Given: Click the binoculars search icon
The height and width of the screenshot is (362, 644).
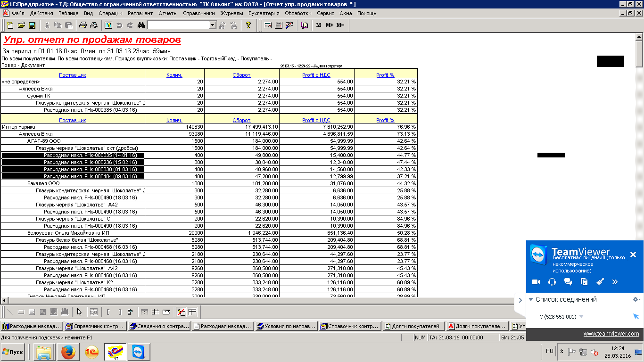Looking at the screenshot, I should point(140,25).
